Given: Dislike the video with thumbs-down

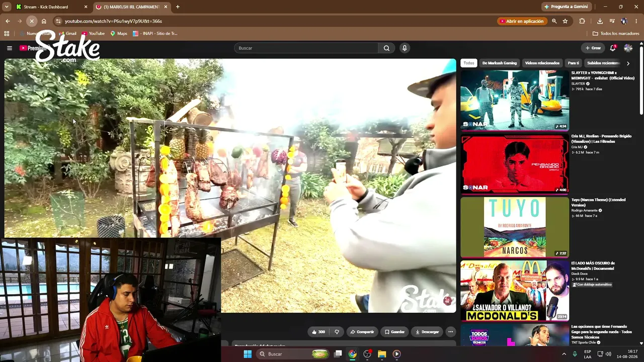Looking at the screenshot, I should pos(337,332).
